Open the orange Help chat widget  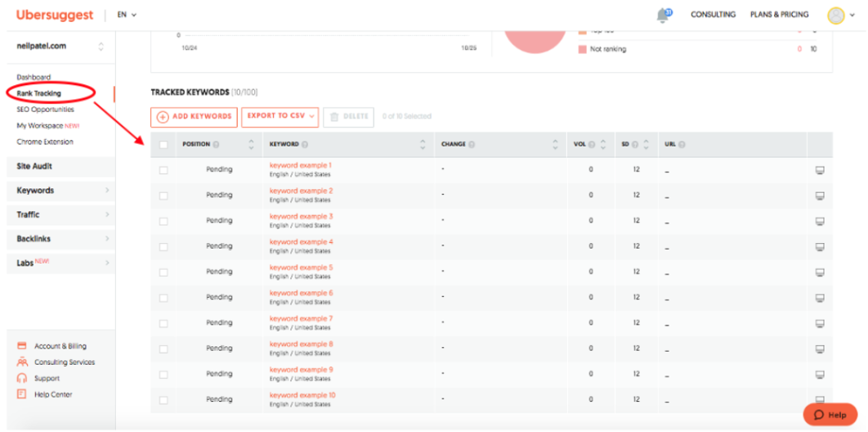coord(830,415)
